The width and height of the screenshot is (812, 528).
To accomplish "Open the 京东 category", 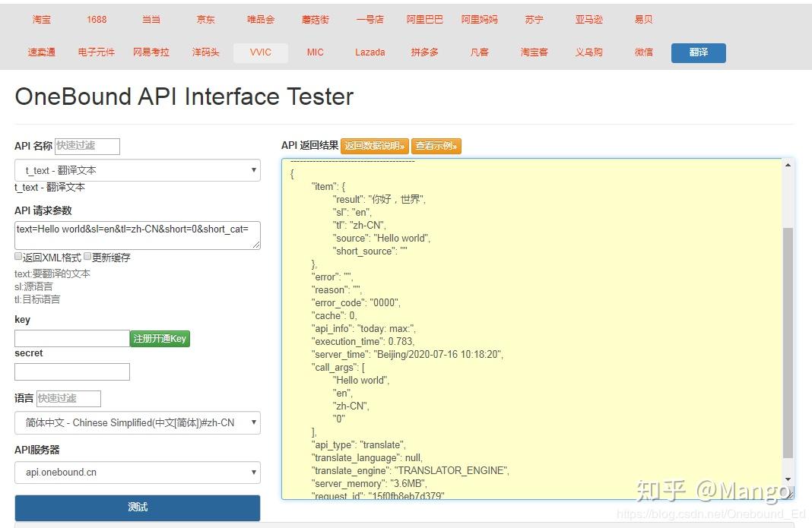I will coord(205,19).
